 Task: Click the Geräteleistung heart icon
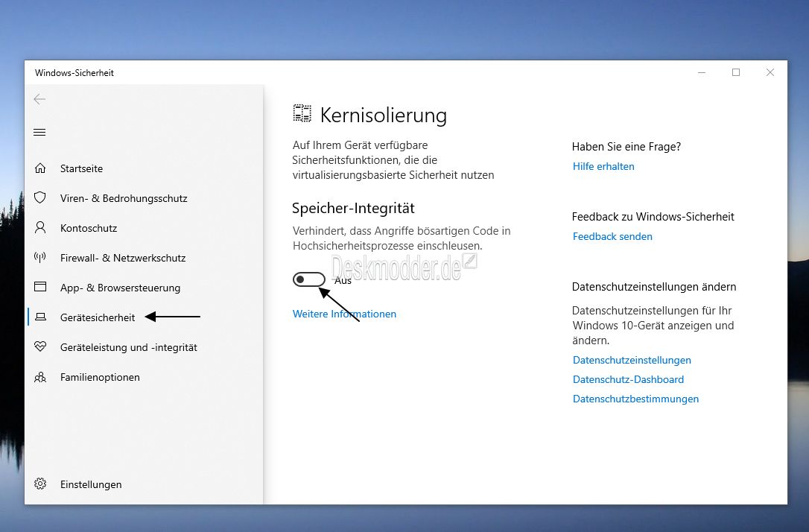[40, 346]
